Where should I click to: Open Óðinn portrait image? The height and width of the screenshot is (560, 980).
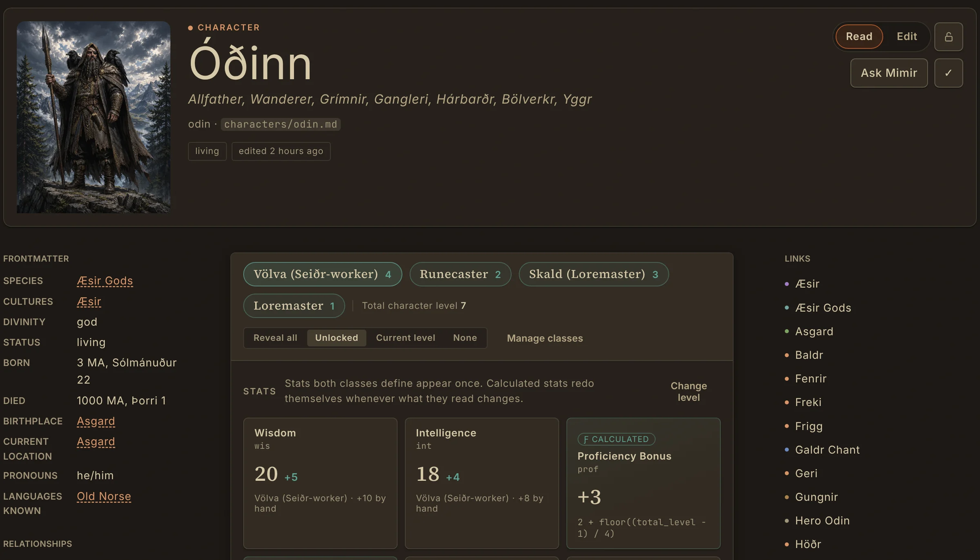click(x=94, y=117)
